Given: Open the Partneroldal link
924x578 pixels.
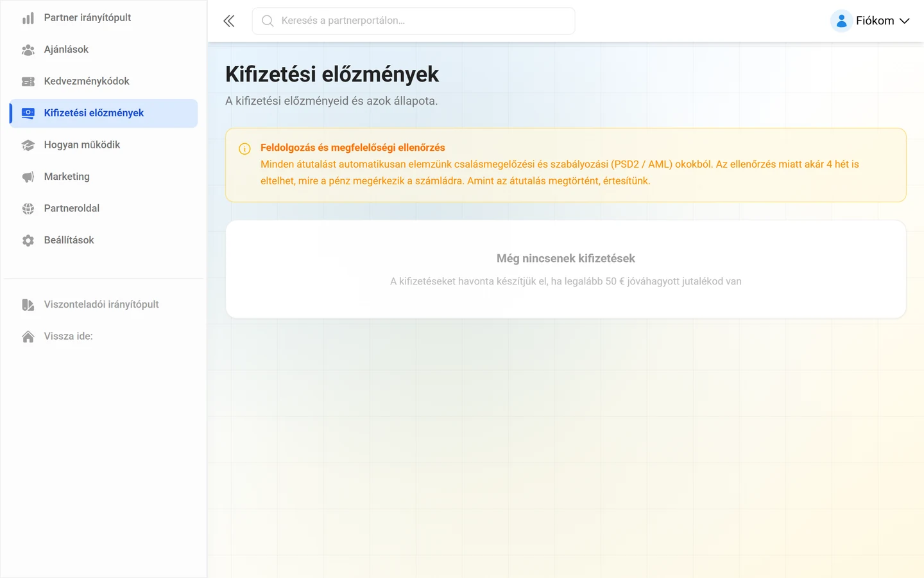Looking at the screenshot, I should coord(103,208).
